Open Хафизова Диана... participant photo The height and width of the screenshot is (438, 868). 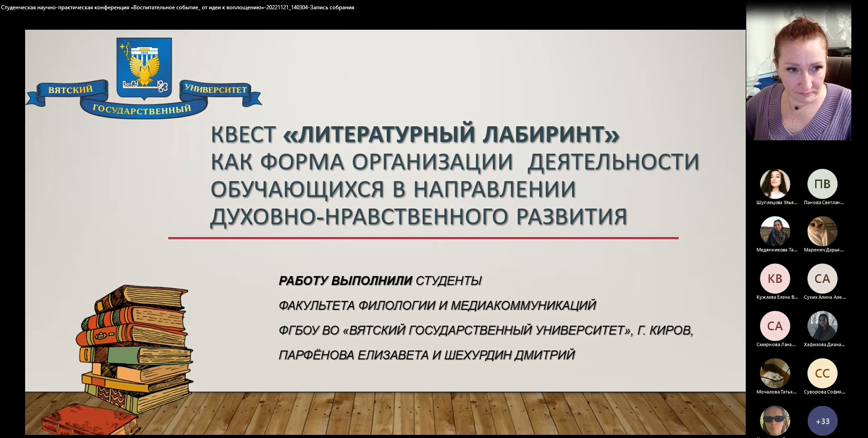click(822, 326)
